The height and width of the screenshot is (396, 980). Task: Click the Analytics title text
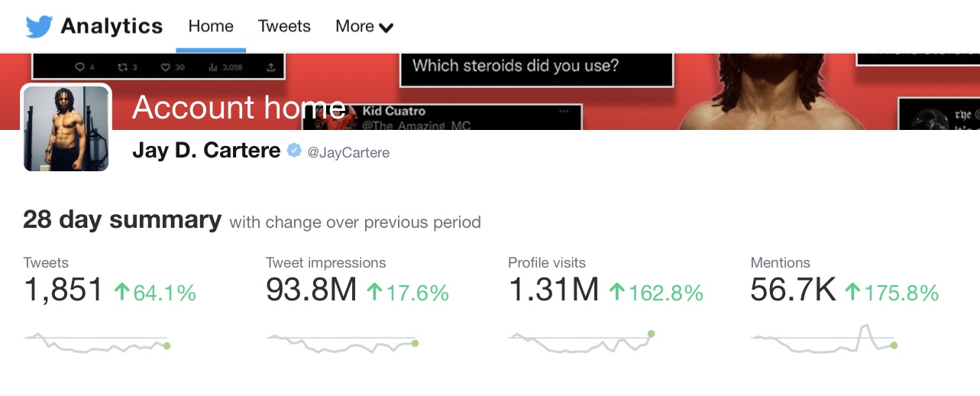[112, 27]
